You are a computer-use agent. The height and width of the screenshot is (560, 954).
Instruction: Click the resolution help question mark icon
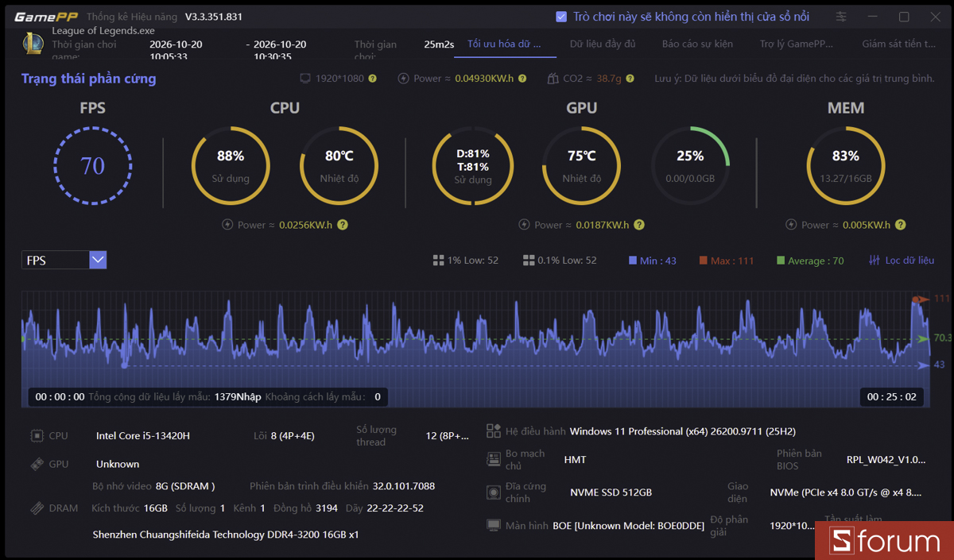[x=372, y=79]
